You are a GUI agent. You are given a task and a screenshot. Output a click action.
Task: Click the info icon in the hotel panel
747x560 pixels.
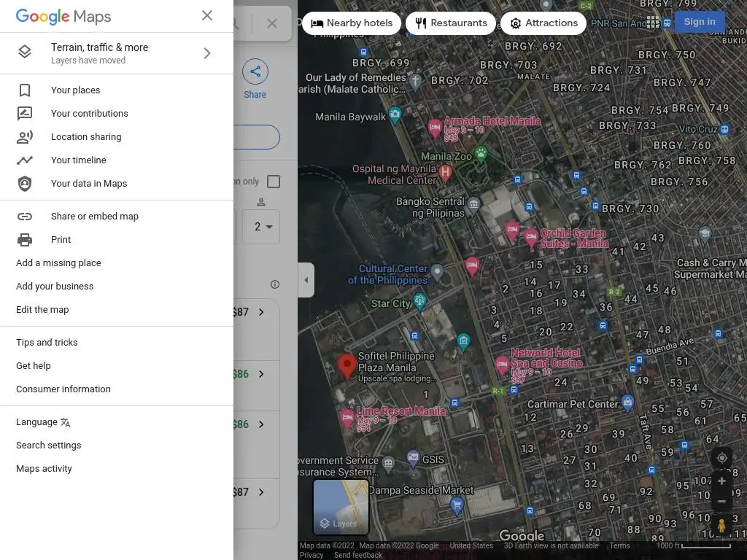click(x=275, y=284)
